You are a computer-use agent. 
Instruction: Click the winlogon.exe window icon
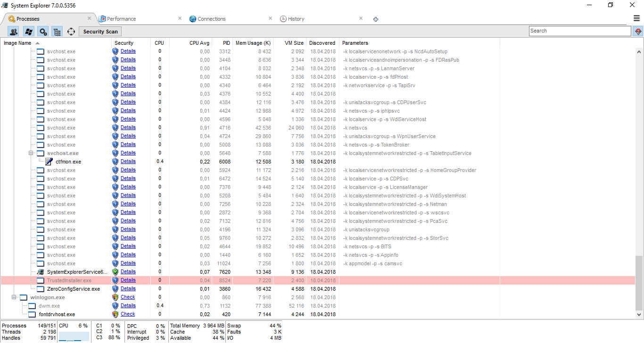(x=24, y=297)
